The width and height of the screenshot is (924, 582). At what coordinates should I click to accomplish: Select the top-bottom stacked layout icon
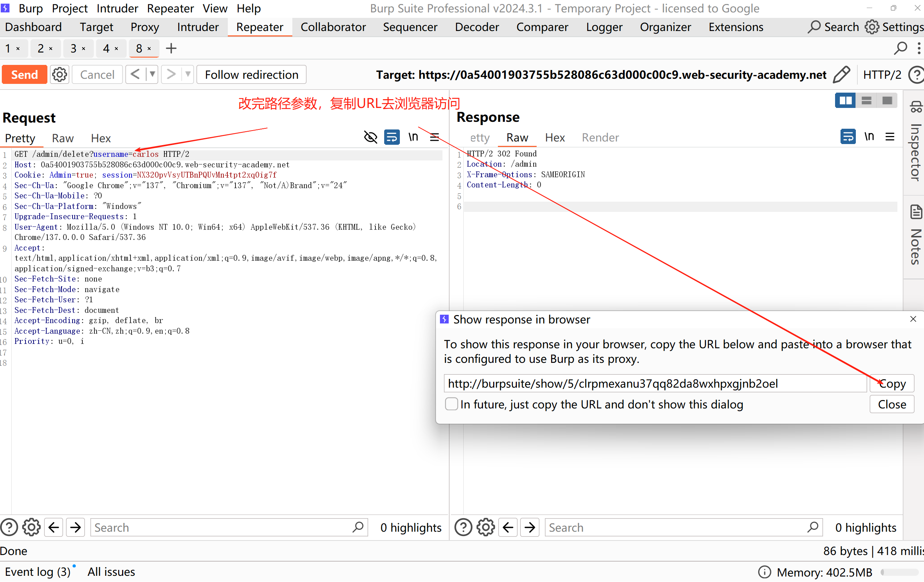(x=866, y=101)
